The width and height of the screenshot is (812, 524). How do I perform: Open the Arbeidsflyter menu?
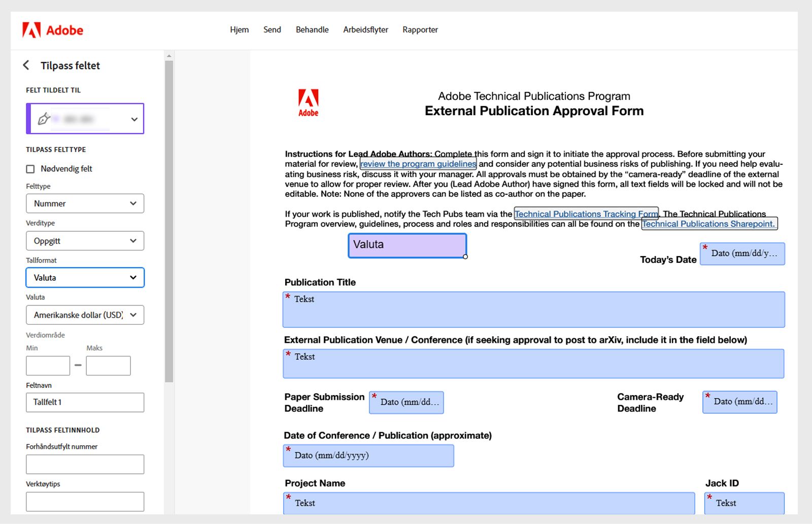pos(365,29)
